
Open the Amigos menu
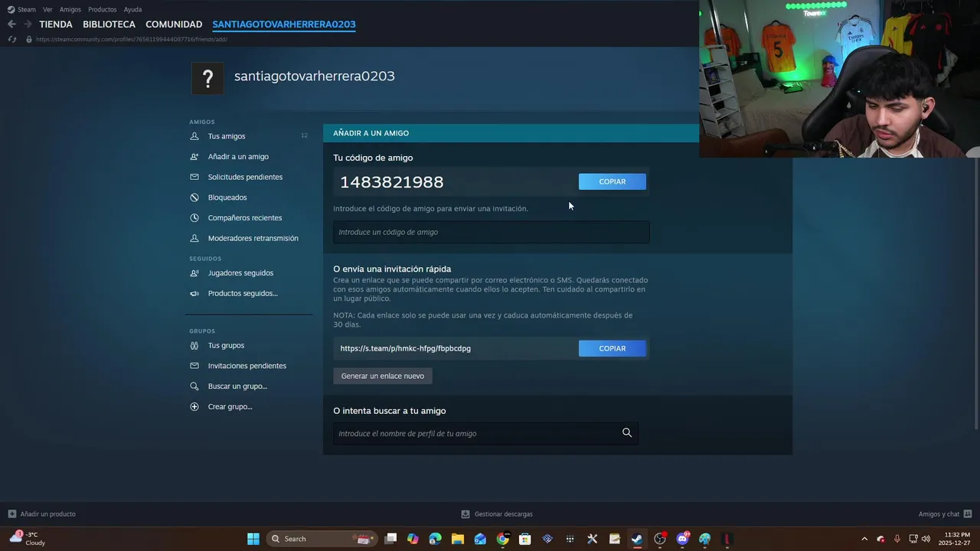70,9
